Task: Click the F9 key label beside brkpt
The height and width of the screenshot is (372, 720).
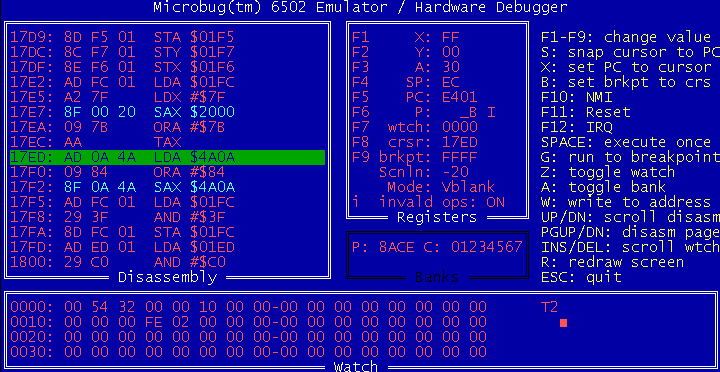Action: pyautogui.click(x=361, y=157)
